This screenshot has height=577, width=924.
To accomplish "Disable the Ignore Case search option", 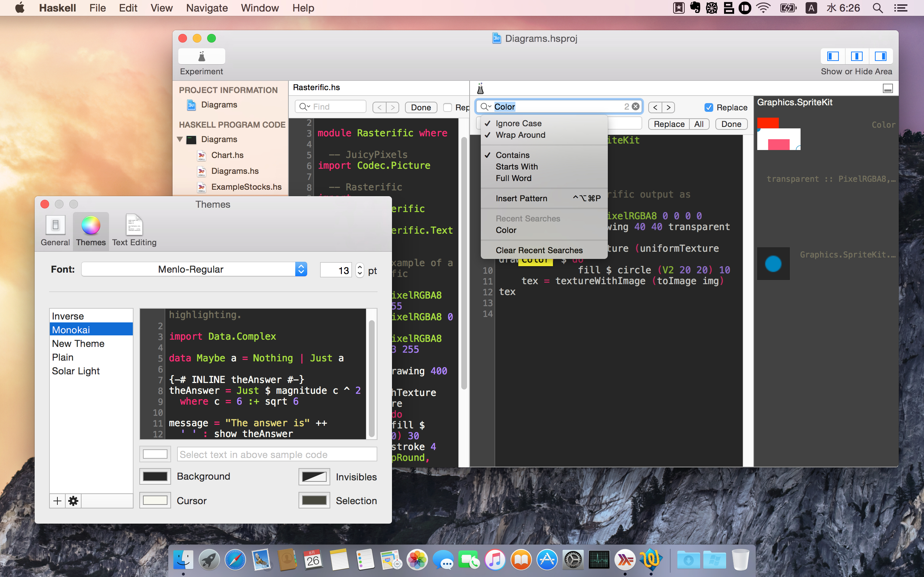I will pyautogui.click(x=518, y=123).
